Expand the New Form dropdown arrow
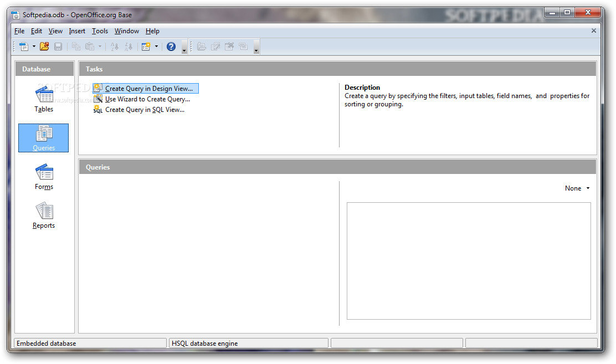616x364 pixels. point(156,47)
